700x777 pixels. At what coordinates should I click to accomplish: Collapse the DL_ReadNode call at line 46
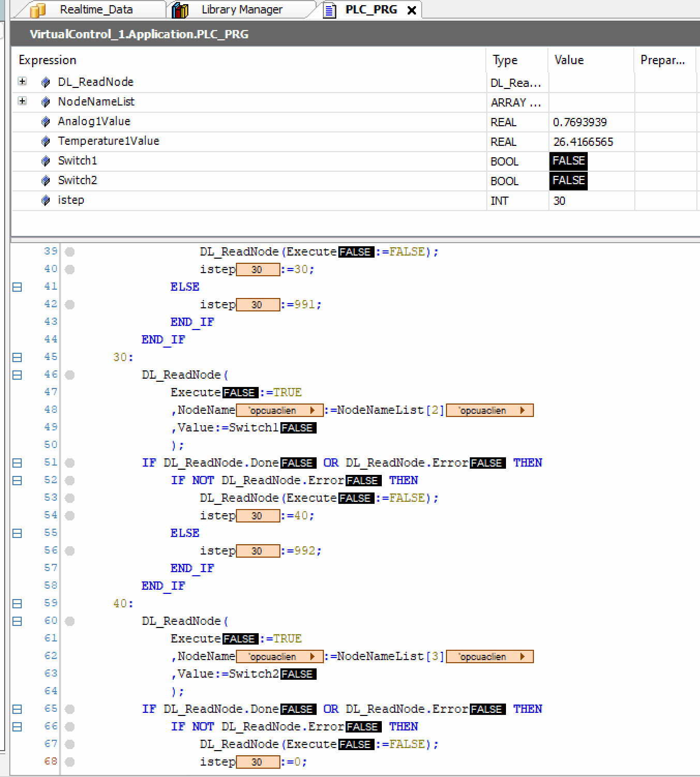click(x=17, y=375)
